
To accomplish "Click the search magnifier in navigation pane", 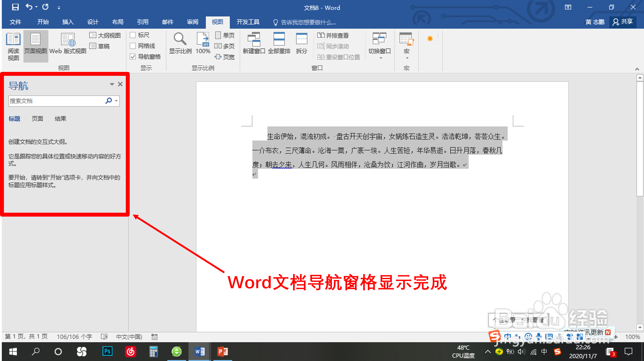I will pos(108,101).
